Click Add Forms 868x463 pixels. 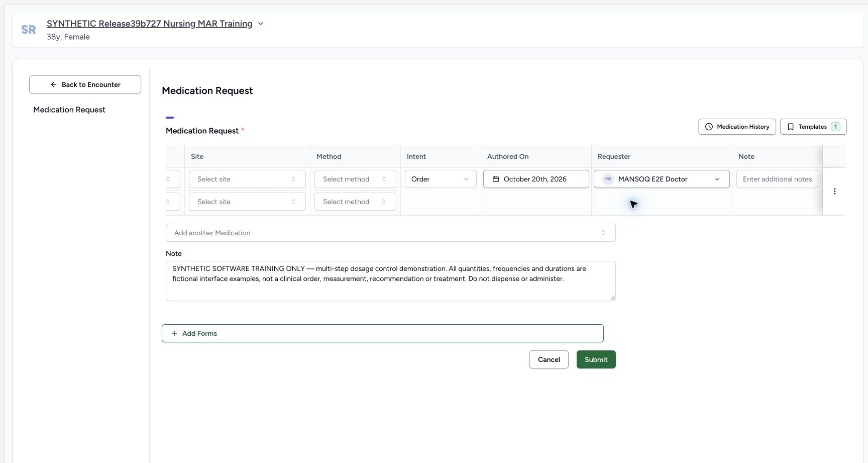(x=382, y=333)
